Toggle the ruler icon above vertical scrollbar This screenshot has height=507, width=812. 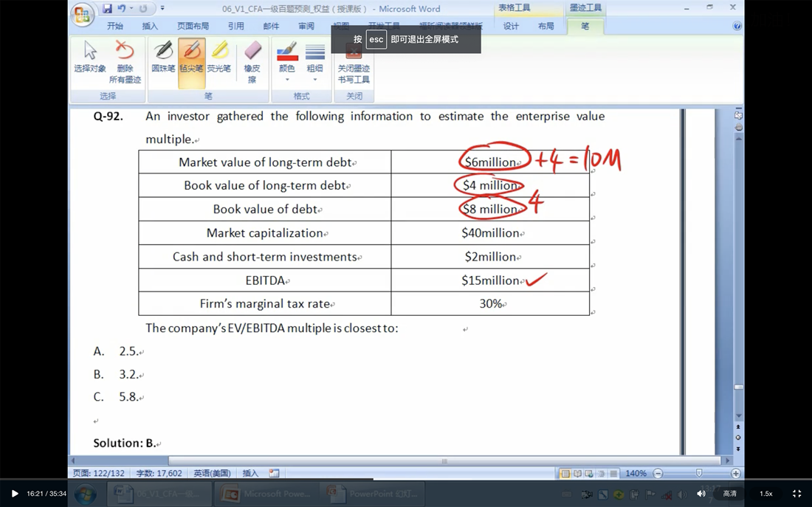(x=738, y=115)
